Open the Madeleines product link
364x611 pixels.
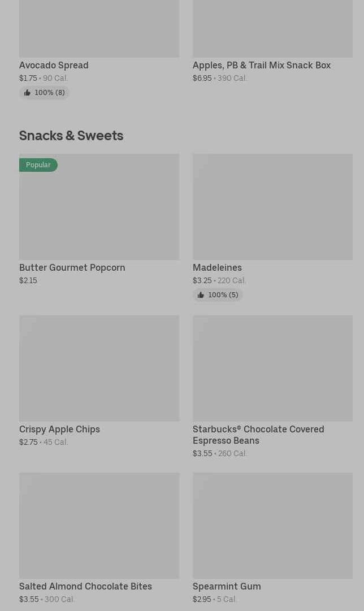tap(217, 267)
